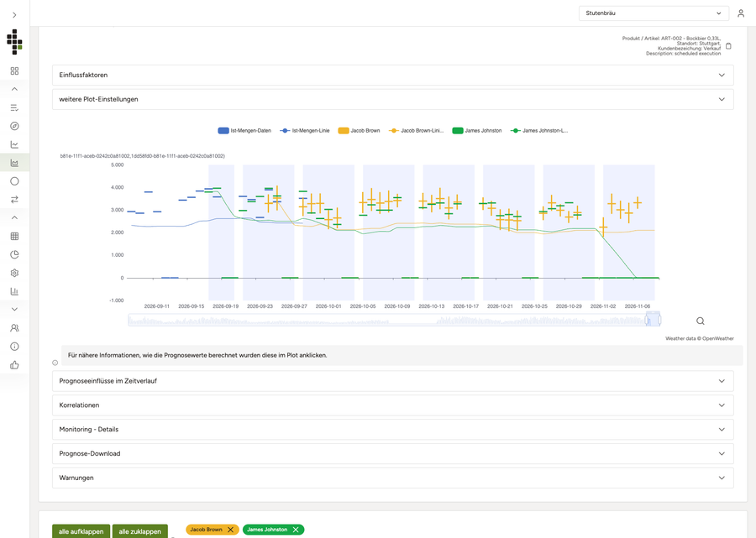
Task: Copy the product description with clipboard icon
Action: (x=728, y=46)
